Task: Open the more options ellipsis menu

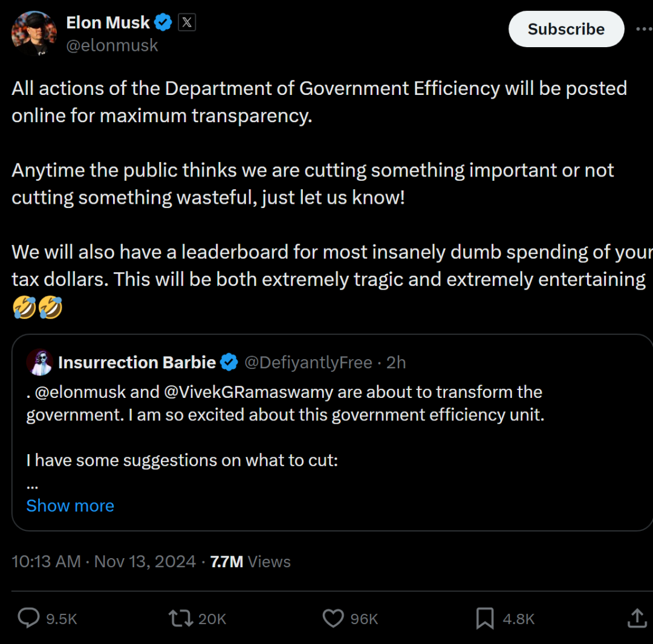Action: pos(643,29)
